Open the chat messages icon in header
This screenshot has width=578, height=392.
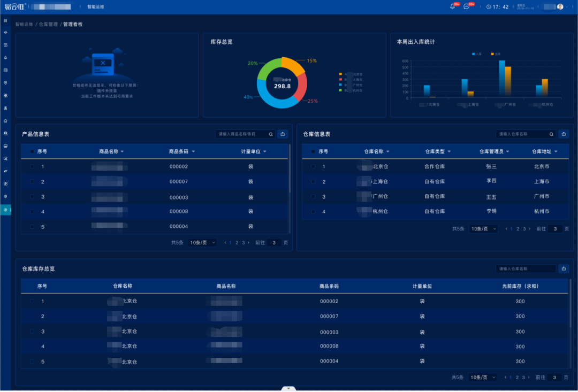pyautogui.click(x=466, y=7)
